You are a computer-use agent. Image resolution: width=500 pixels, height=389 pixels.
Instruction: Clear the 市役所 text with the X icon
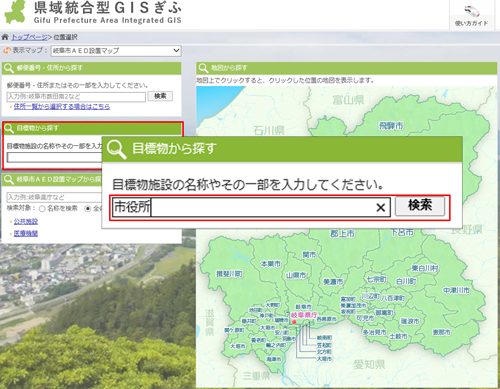click(x=381, y=208)
